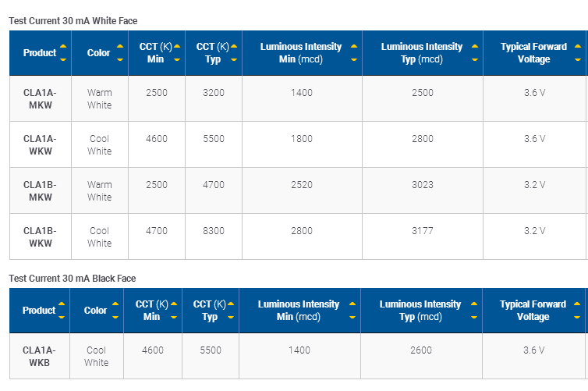
Task: Sort Luminous Intensity Typ ascending, Black Face table
Action: pos(474,304)
